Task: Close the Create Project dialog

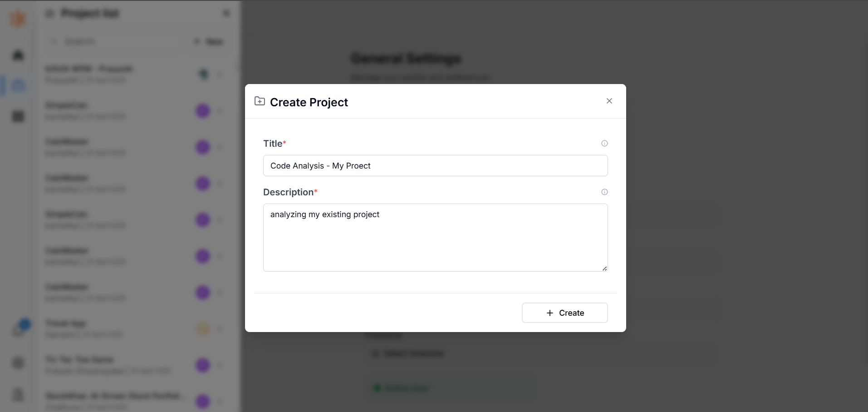Action: click(609, 101)
